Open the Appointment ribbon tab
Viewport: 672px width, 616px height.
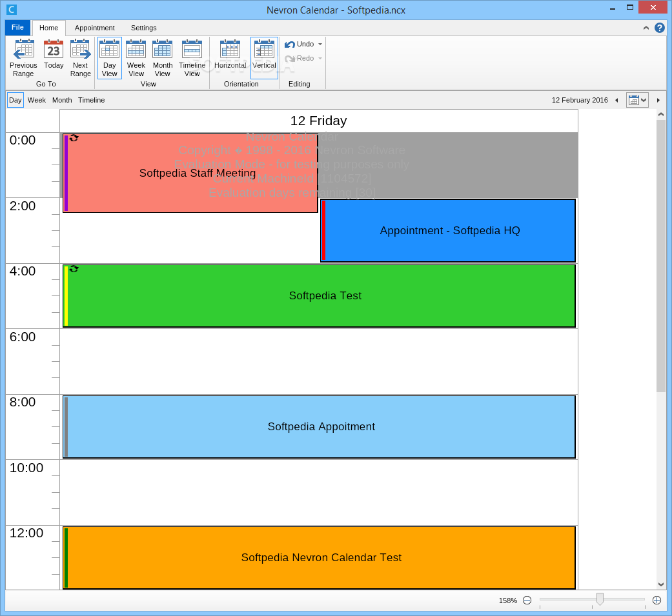click(95, 28)
